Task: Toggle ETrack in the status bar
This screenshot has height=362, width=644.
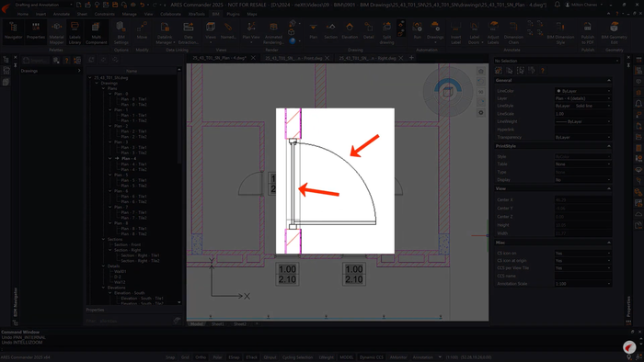Action: [251, 357]
